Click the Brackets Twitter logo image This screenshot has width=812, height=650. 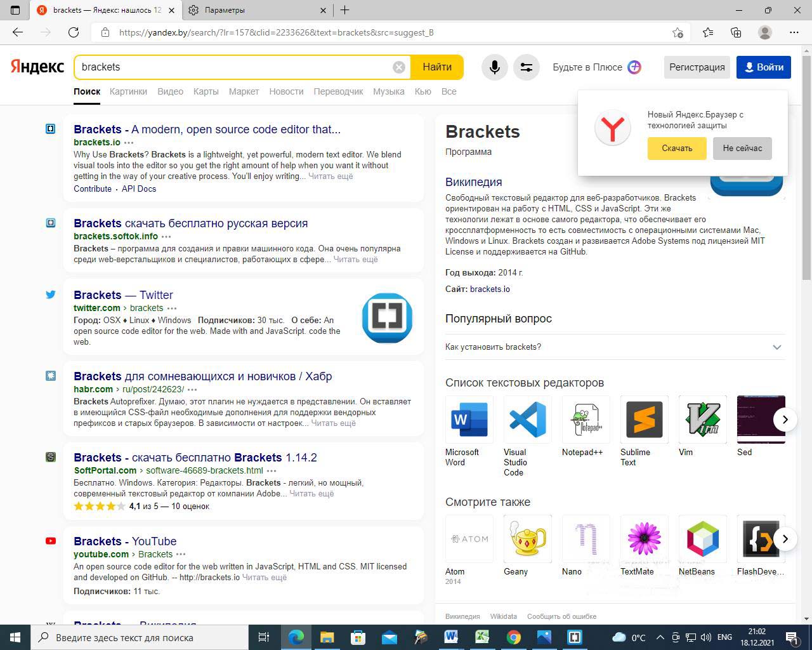pyautogui.click(x=387, y=317)
